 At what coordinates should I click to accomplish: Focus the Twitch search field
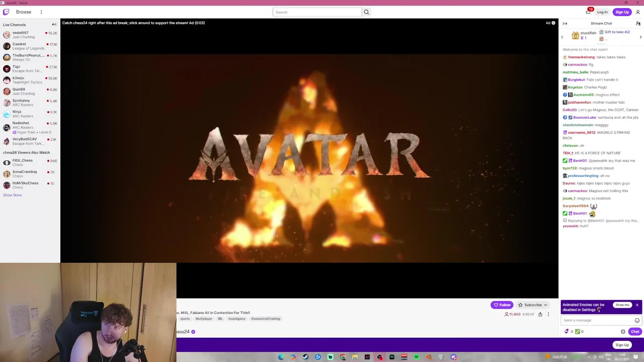tap(317, 12)
